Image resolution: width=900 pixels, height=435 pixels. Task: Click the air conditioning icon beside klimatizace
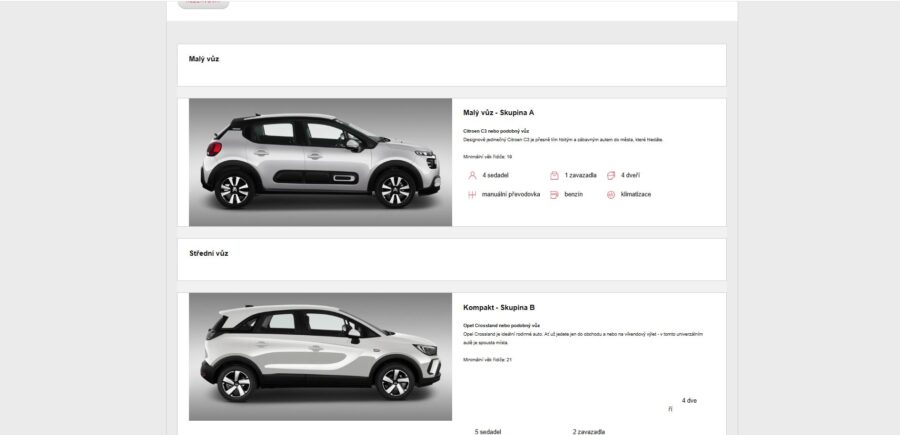[x=611, y=195]
